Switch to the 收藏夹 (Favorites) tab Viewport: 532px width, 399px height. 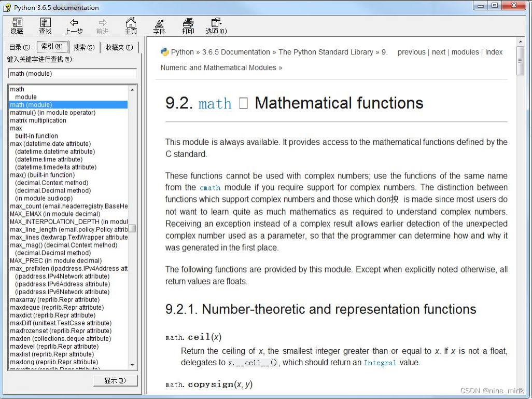pos(119,47)
